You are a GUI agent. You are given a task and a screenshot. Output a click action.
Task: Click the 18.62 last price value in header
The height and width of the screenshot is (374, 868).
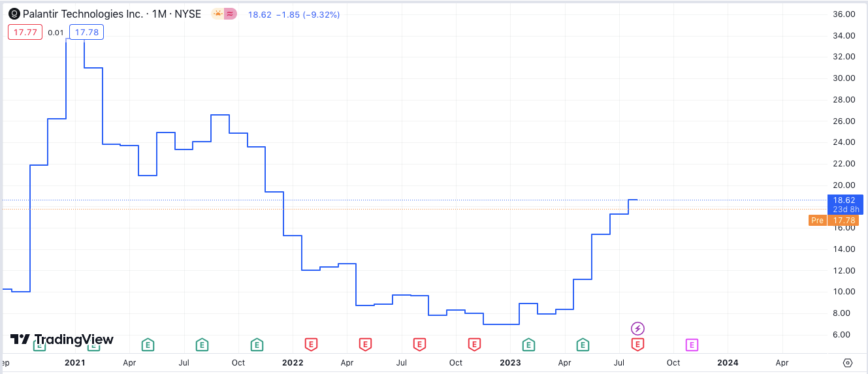tap(259, 14)
